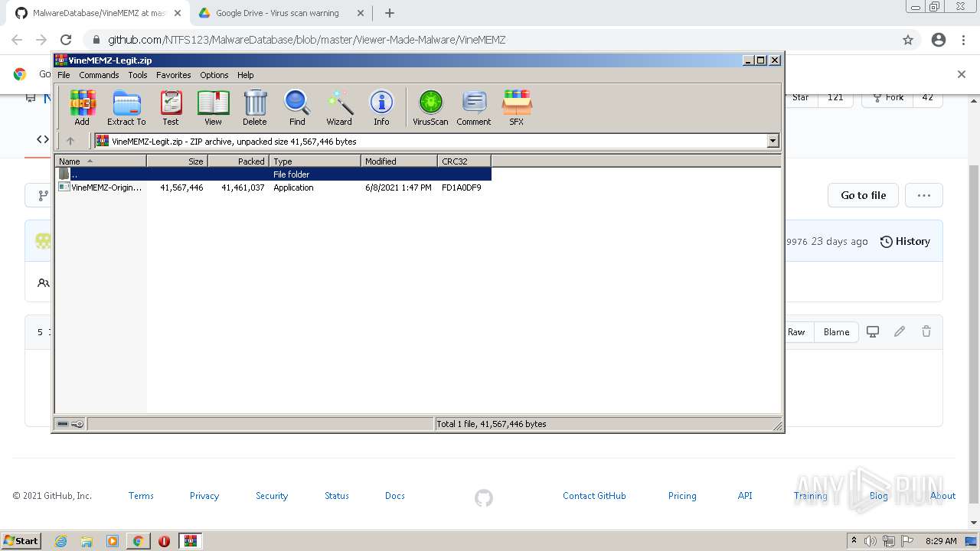Reload the page in Chrome
The height and width of the screenshot is (551, 980).
click(x=66, y=40)
